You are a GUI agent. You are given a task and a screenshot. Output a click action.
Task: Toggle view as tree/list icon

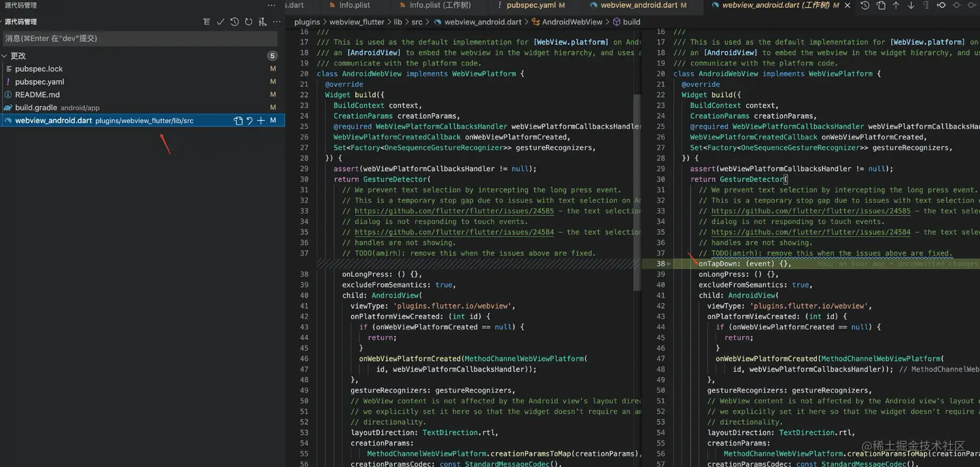[x=206, y=22]
